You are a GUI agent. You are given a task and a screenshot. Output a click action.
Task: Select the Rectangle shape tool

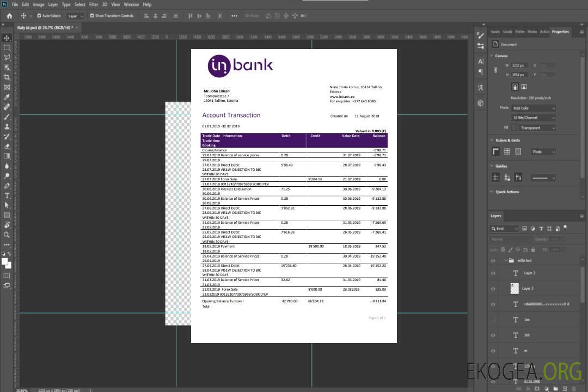click(7, 215)
